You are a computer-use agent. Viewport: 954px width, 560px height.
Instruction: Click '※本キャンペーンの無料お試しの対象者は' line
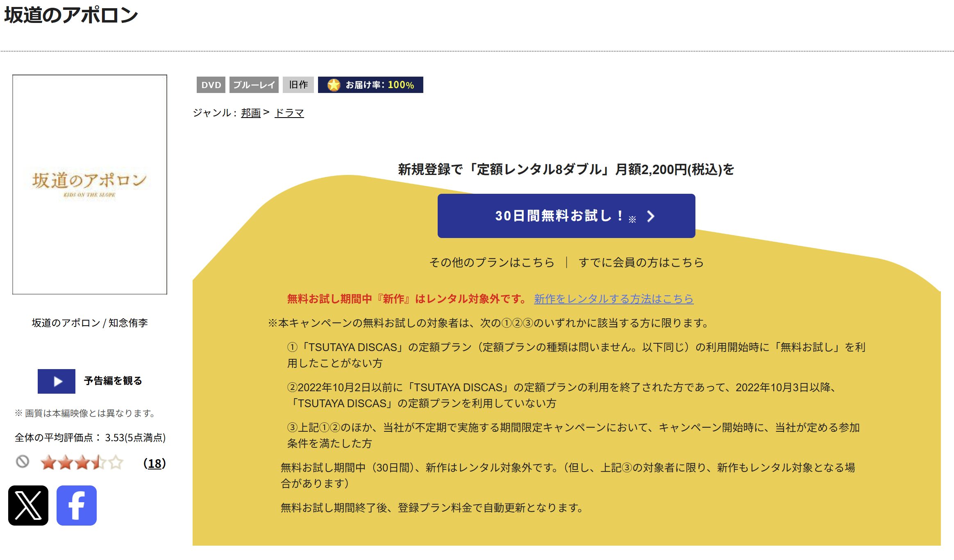point(488,323)
